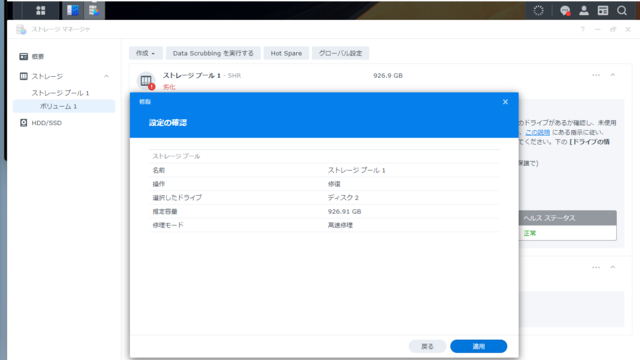This screenshot has height=360, width=640.
Task: Click the Storage Manager title icon
Action: coord(21,29)
